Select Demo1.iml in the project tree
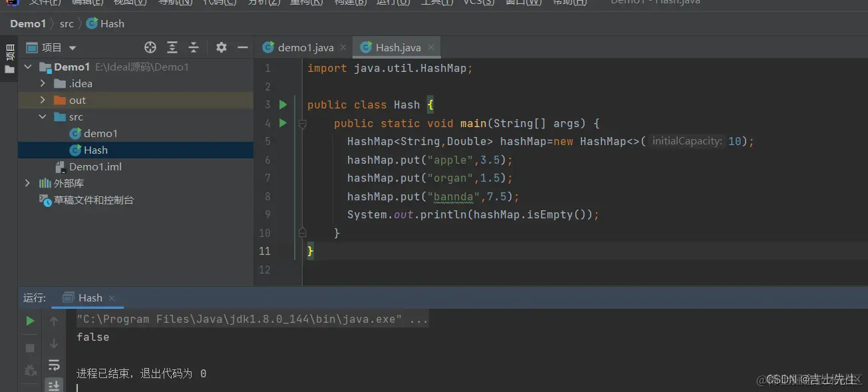The height and width of the screenshot is (392, 868). [95, 166]
